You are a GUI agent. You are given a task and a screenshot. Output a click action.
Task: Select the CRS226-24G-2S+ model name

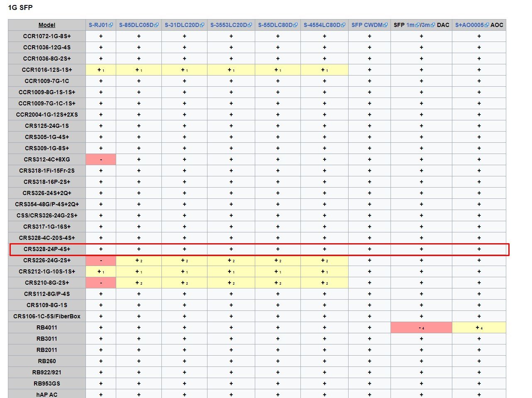tap(47, 260)
